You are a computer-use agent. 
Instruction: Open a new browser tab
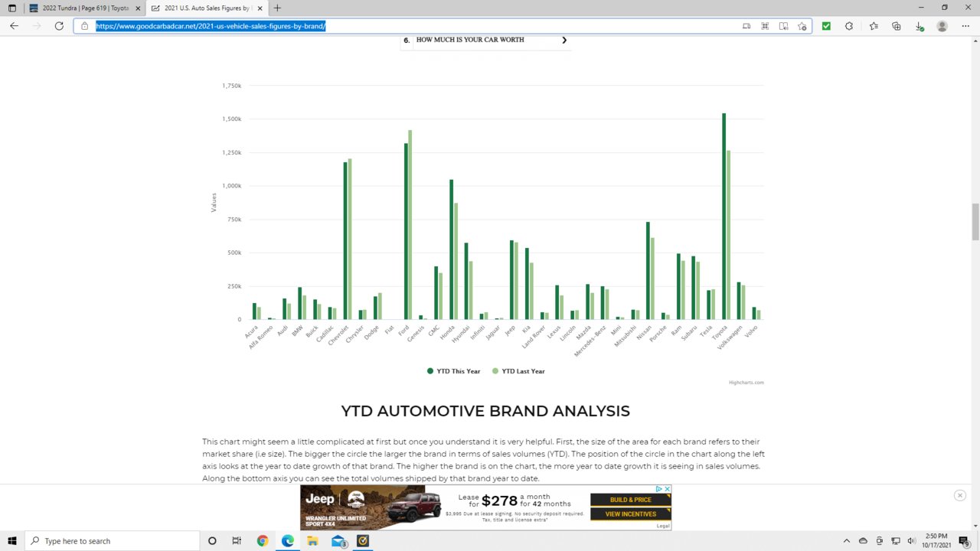(x=277, y=8)
